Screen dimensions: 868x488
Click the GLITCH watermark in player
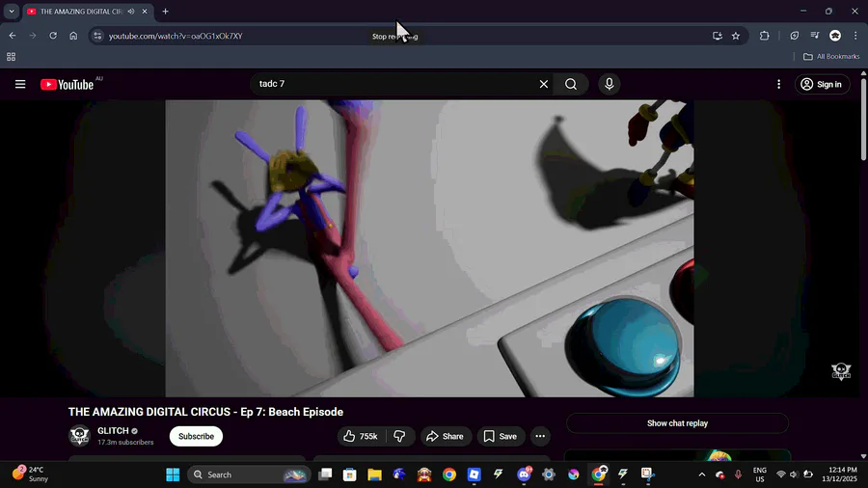[x=841, y=371]
